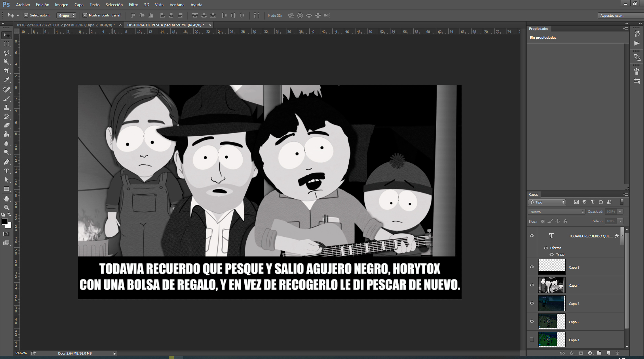Open status bar document info arrow
Image resolution: width=644 pixels, height=359 pixels.
114,353
